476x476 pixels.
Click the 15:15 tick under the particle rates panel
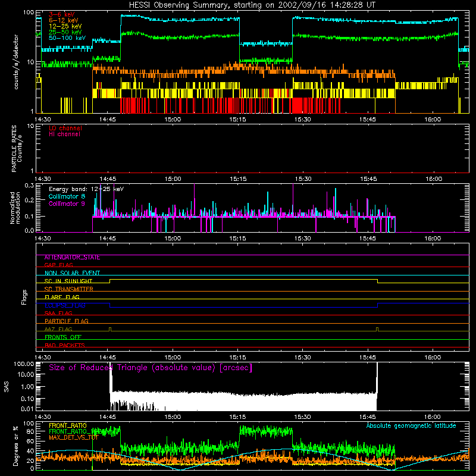239,179
